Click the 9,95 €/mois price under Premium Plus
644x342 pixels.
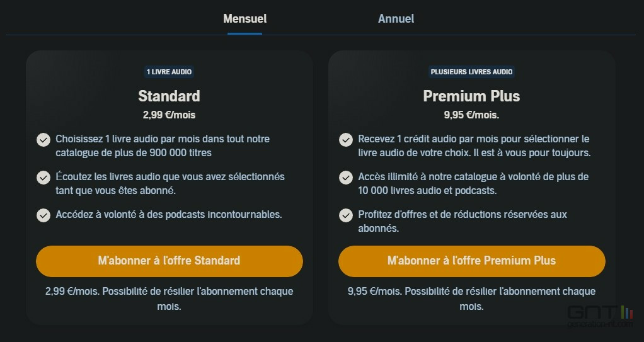[471, 115]
